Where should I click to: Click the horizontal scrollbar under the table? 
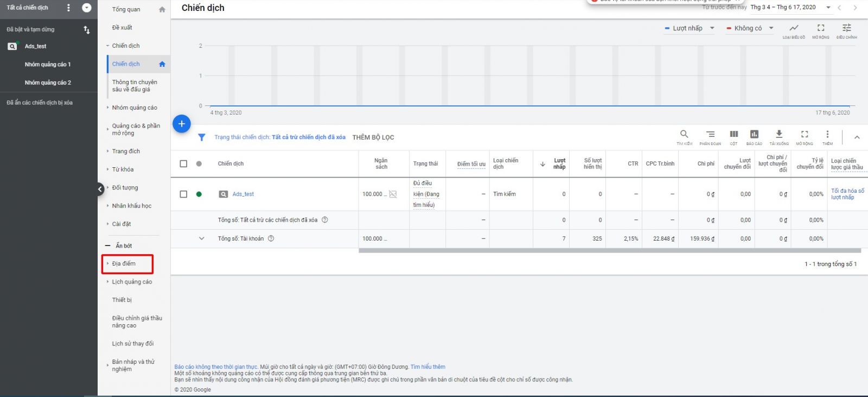click(x=610, y=251)
